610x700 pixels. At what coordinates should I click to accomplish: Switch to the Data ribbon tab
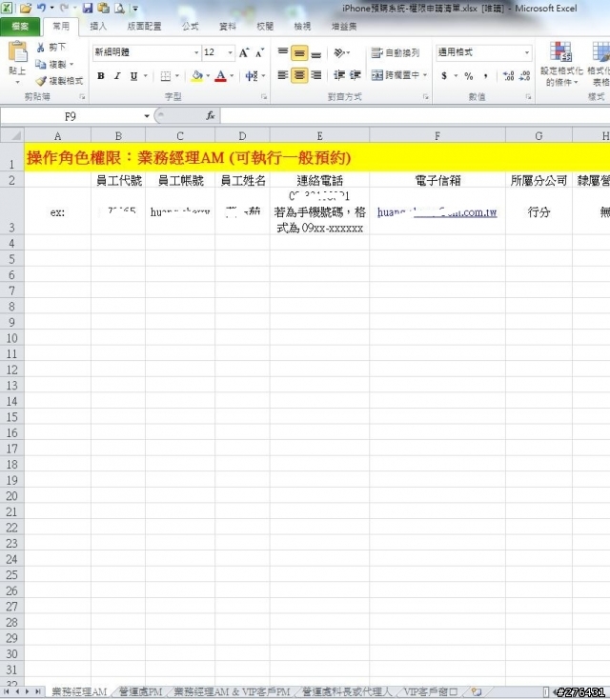point(227,27)
